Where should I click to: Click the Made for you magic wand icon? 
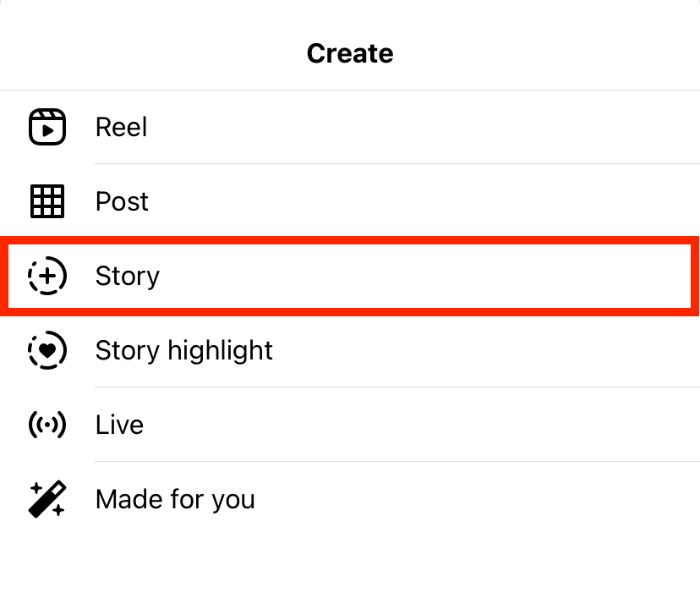pyautogui.click(x=47, y=499)
